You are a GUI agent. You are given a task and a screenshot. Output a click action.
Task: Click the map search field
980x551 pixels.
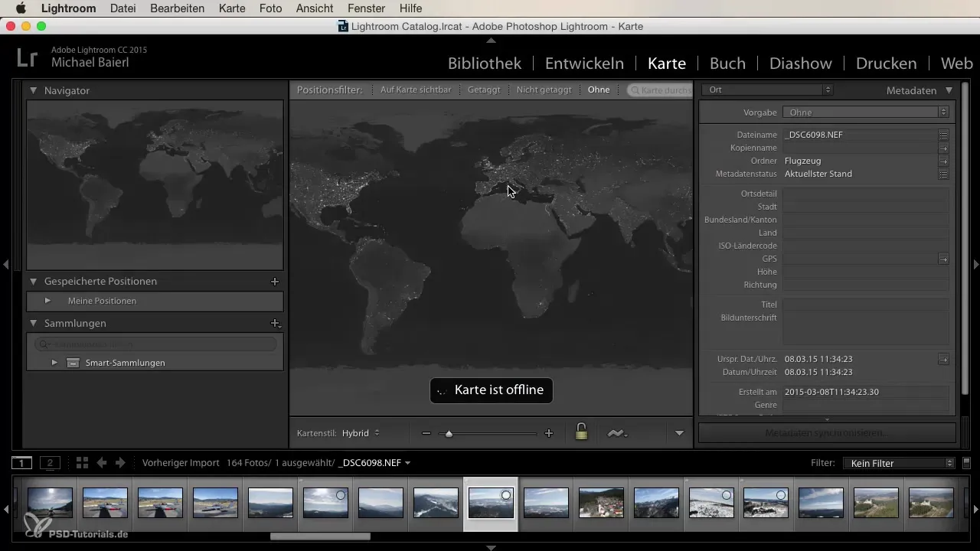[x=659, y=90]
